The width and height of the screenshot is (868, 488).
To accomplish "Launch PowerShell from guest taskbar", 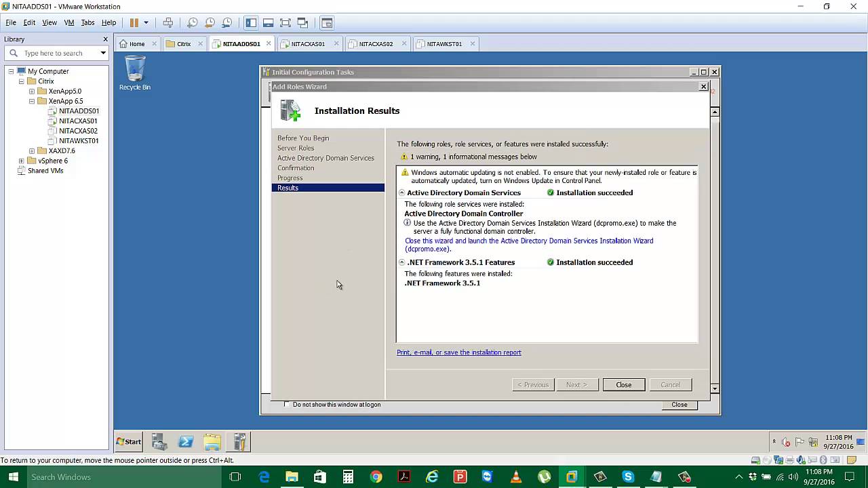I will click(186, 442).
